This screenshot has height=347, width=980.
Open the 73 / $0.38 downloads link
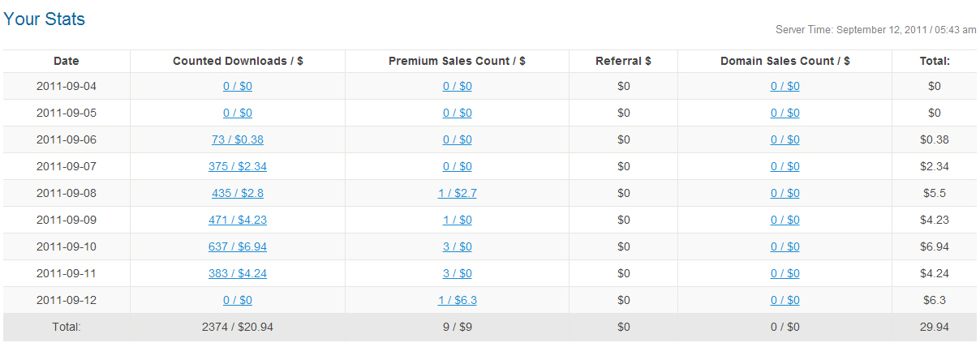tap(238, 139)
